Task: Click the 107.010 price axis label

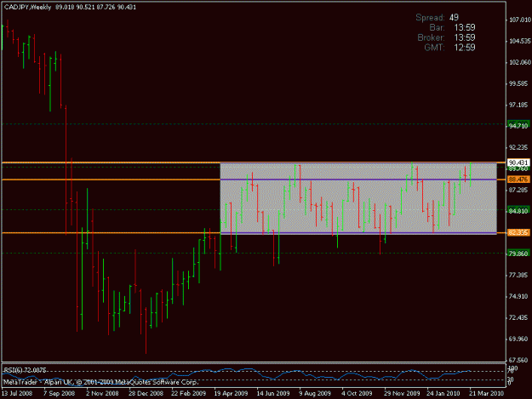Action: (x=519, y=20)
